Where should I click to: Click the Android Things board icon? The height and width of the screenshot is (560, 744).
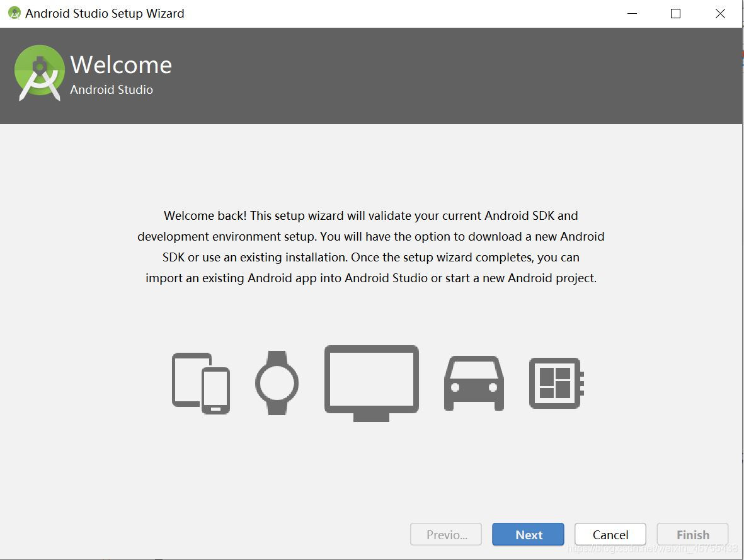(x=556, y=383)
